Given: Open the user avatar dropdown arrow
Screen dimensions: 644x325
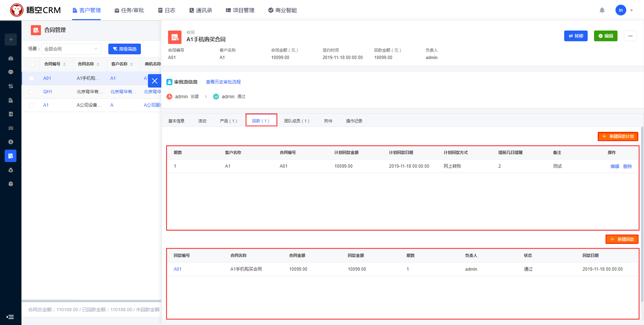Looking at the screenshot, I should pos(631,10).
